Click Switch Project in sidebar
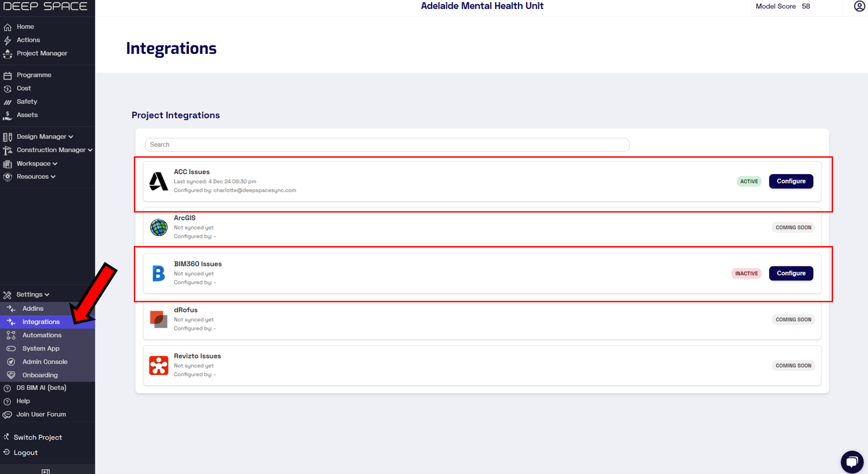The image size is (868, 474). click(37, 437)
